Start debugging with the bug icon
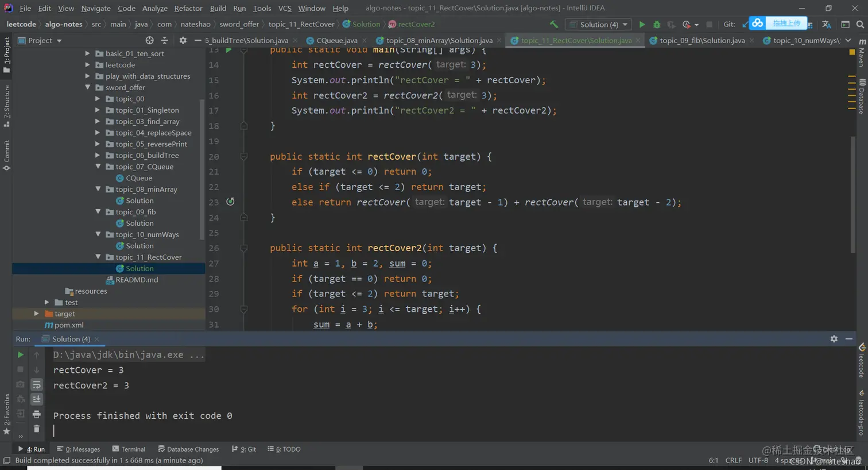The width and height of the screenshot is (868, 470). click(657, 24)
